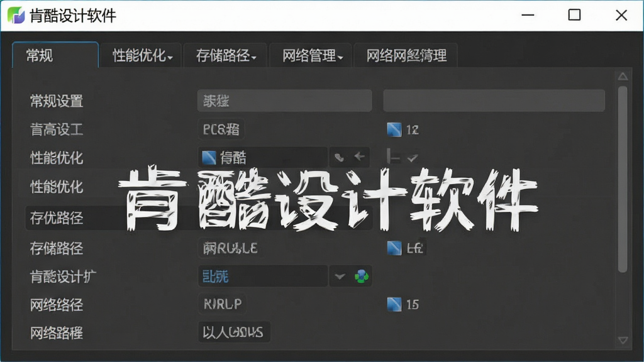Click the 存储路径 row label
Viewport: 644px width, 362px height.
click(57, 248)
